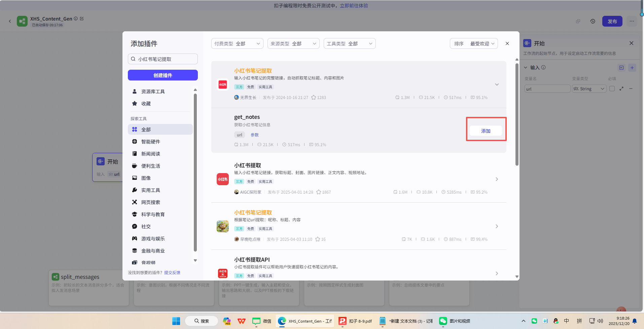Image resolution: width=644 pixels, height=329 pixels.
Task: Click the split_messages node card
Action: [89, 288]
